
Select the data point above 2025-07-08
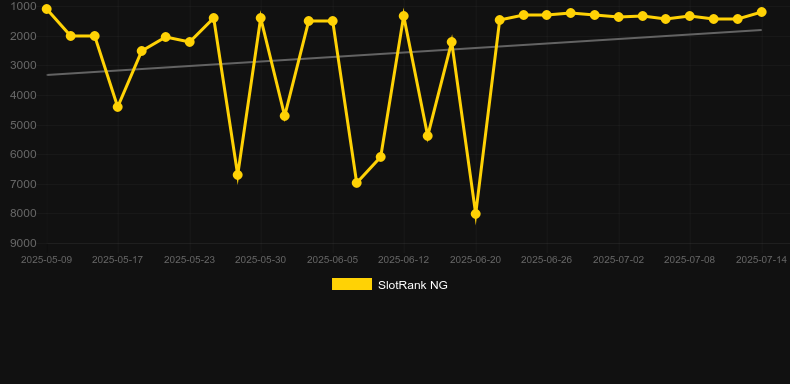point(690,16)
